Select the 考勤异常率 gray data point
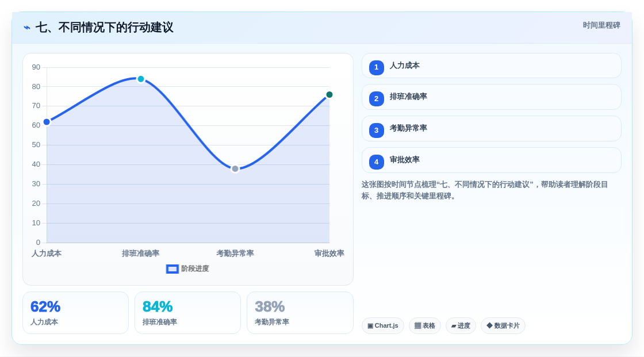This screenshot has height=357, width=644. (x=235, y=169)
